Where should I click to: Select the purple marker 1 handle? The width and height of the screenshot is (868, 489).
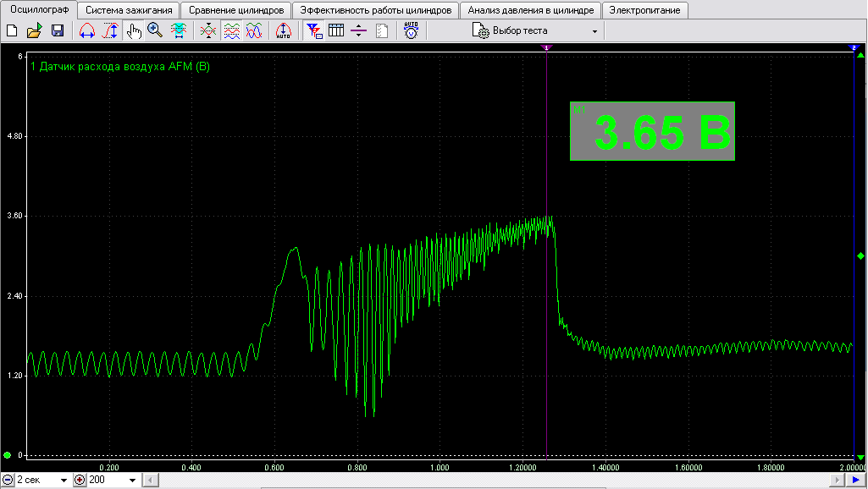tap(546, 48)
